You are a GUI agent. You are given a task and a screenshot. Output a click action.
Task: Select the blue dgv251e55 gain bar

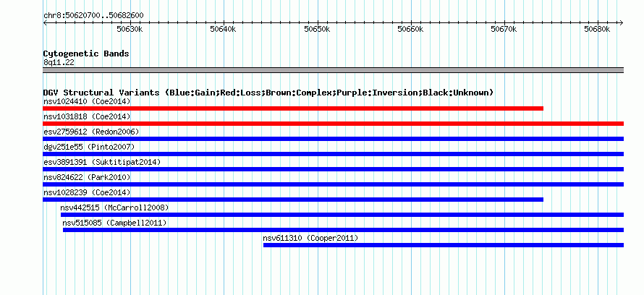pos(333,154)
